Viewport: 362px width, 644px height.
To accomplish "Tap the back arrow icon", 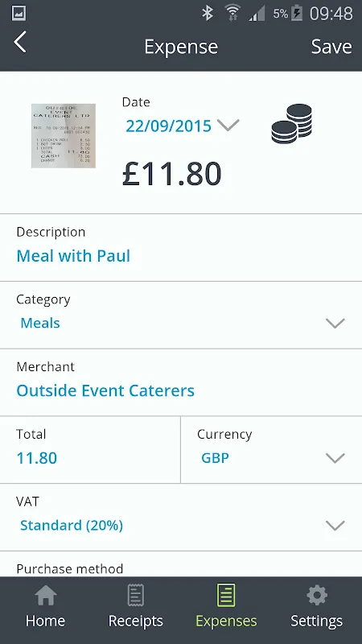I will [19, 43].
